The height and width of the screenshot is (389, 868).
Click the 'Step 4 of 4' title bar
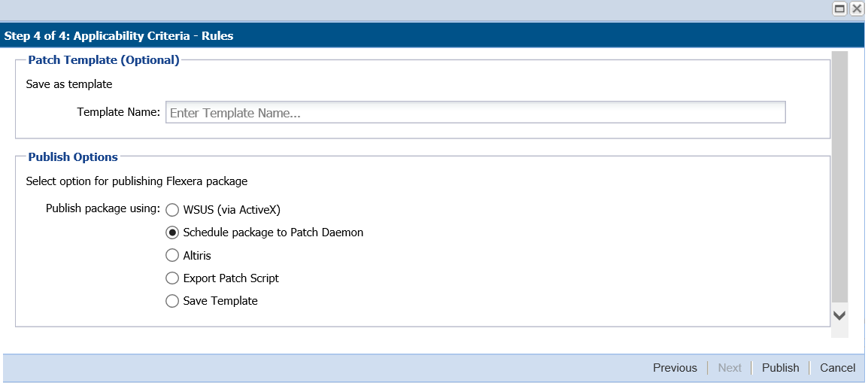pos(119,36)
